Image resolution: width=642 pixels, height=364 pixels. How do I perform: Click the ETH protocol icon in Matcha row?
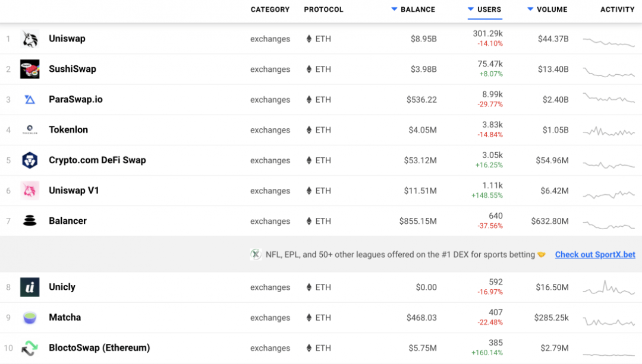309,317
